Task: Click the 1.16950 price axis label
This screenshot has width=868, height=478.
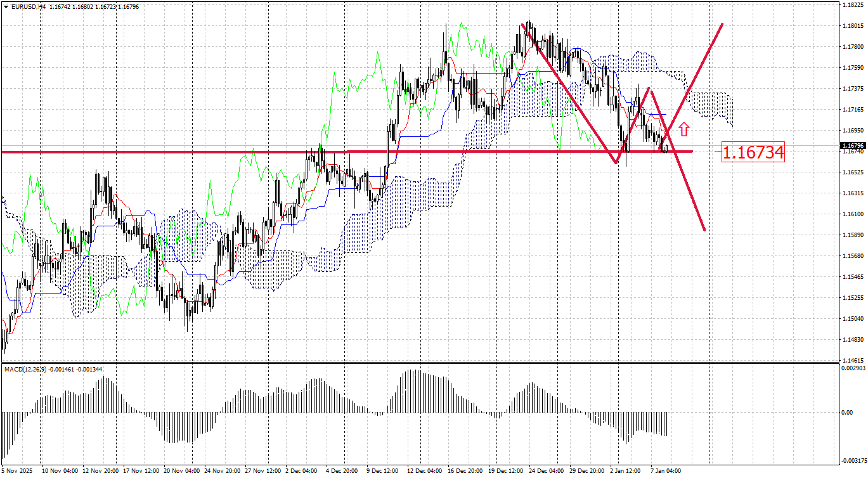Action: pyautogui.click(x=853, y=131)
